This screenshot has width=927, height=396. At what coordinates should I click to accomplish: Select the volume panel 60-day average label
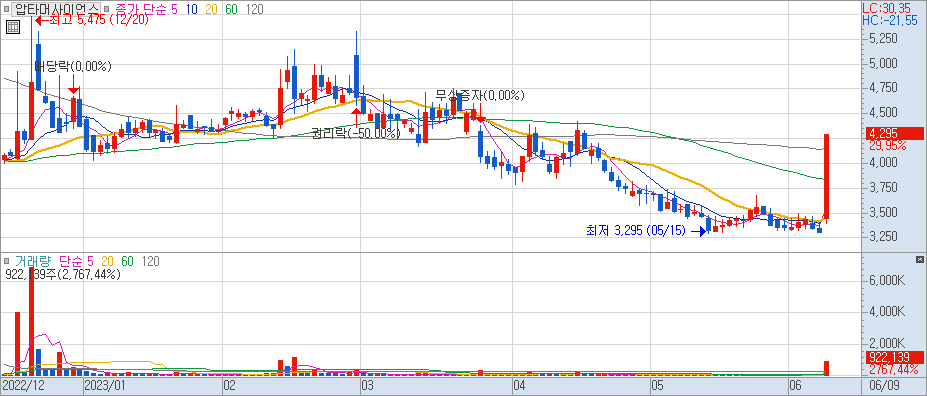[128, 261]
